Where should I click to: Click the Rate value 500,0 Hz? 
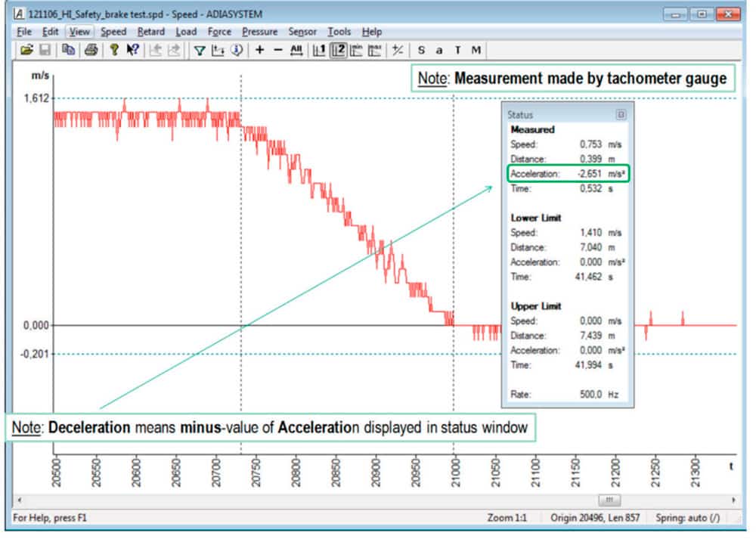pyautogui.click(x=599, y=395)
